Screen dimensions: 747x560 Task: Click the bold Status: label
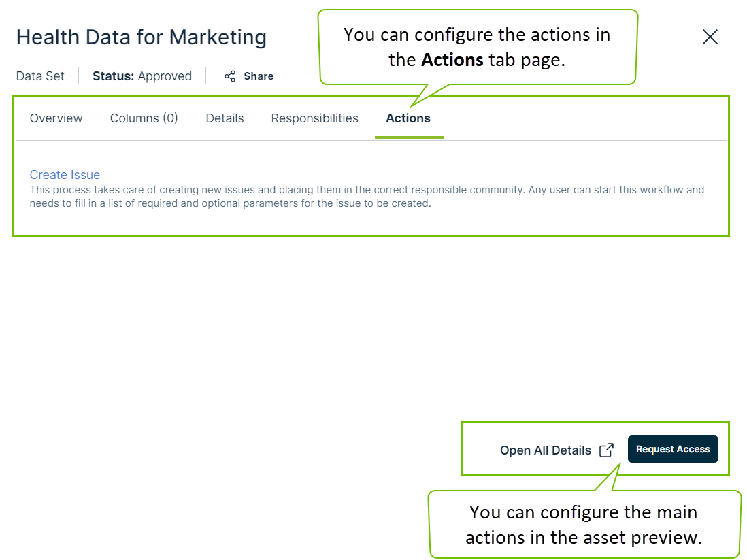pos(114,76)
